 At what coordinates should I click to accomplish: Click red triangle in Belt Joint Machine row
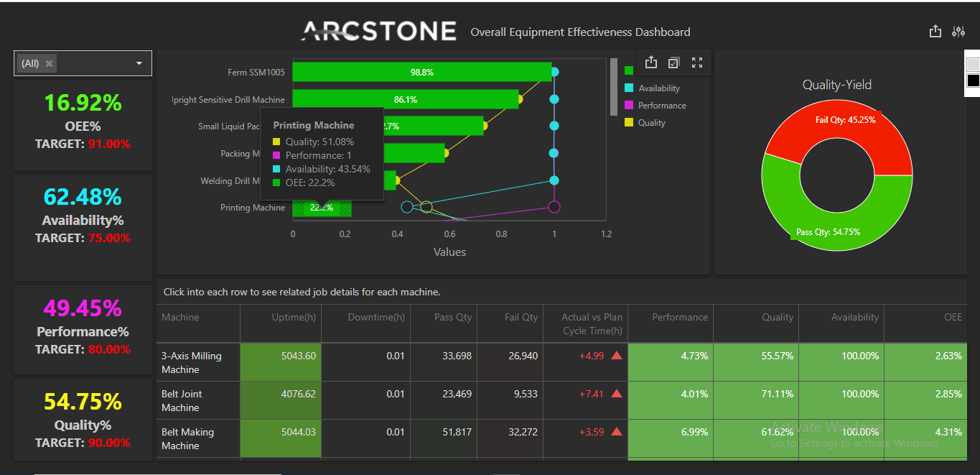pos(616,394)
